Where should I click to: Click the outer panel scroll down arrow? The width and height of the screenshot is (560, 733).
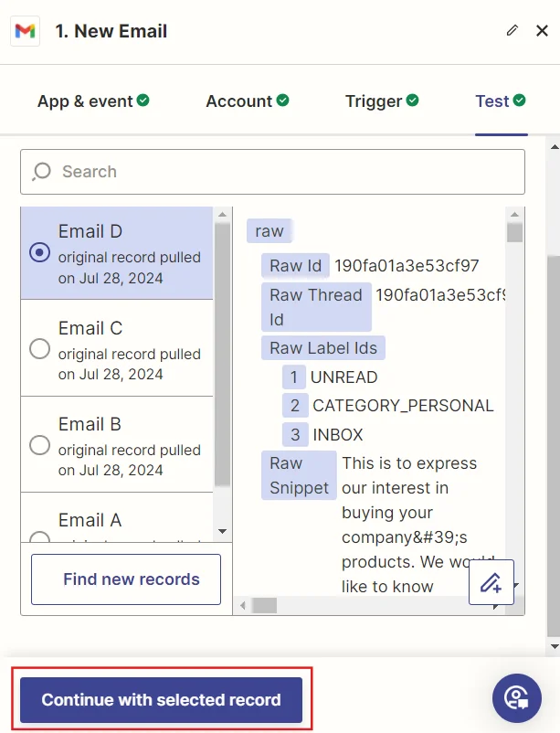click(555, 647)
